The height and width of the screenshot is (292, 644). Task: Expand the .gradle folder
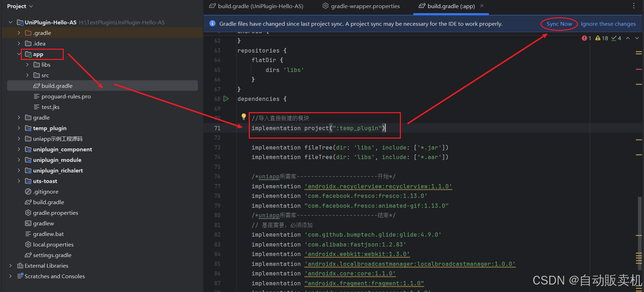(x=19, y=33)
